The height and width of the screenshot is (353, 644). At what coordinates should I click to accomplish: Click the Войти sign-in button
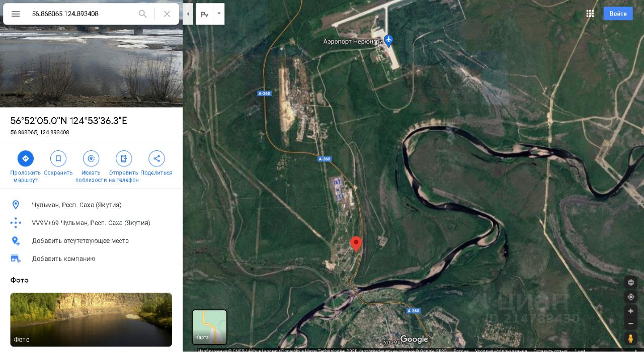point(618,14)
